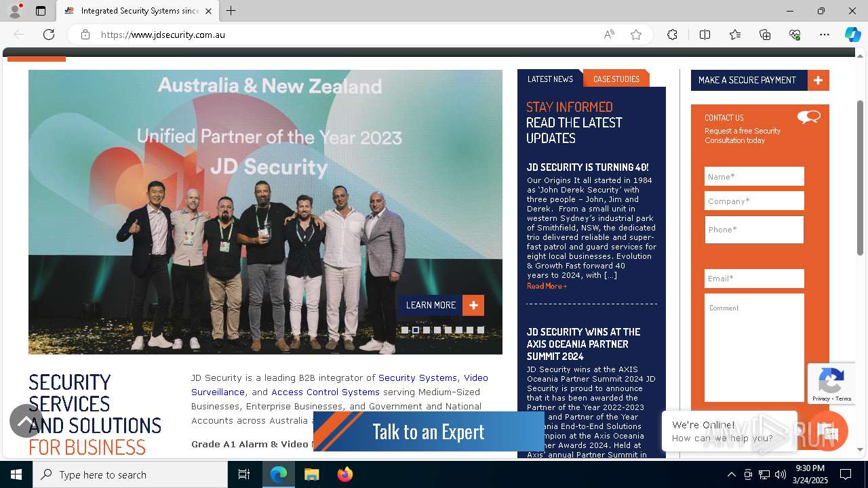Activate Read aloud icon

click(x=609, y=35)
